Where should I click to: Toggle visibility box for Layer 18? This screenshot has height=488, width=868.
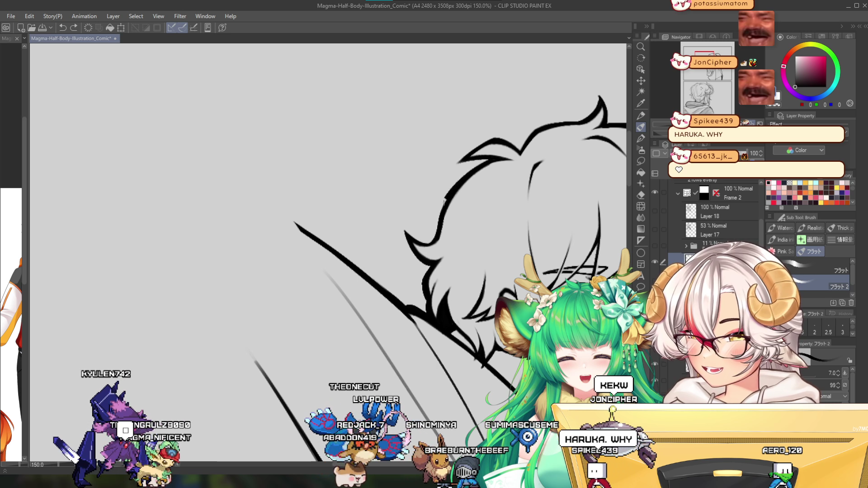pos(655,211)
